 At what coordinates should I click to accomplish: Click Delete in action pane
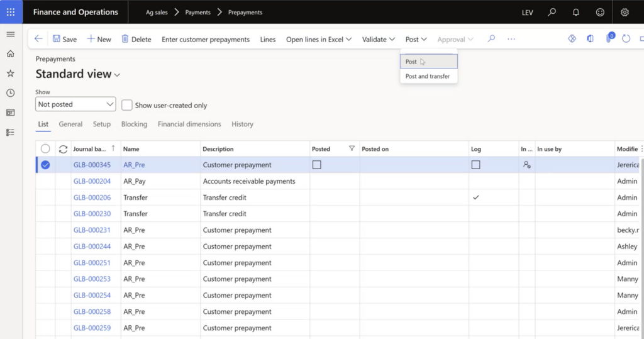(136, 40)
